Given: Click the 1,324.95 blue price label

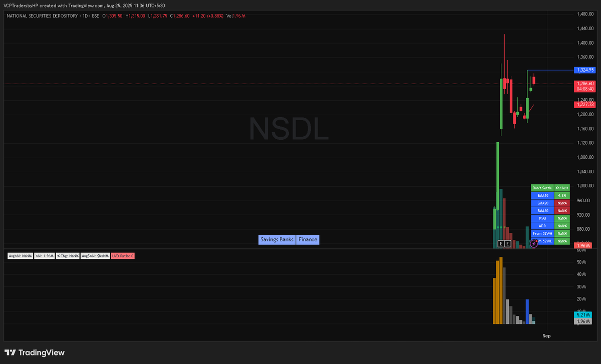Looking at the screenshot, I should [x=585, y=70].
